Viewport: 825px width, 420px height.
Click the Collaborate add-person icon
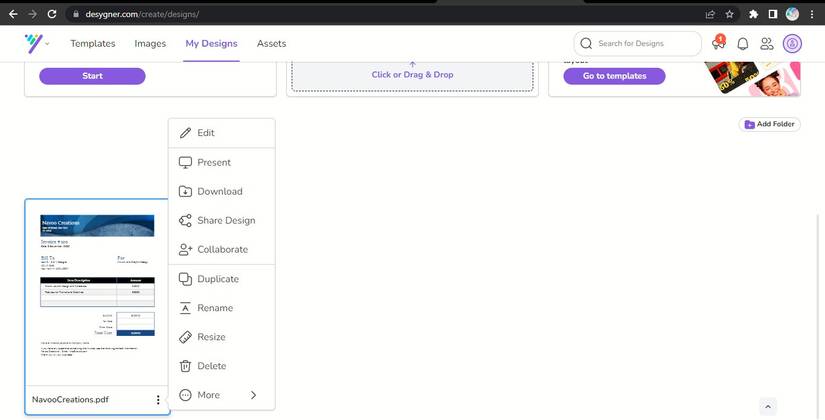pos(185,249)
